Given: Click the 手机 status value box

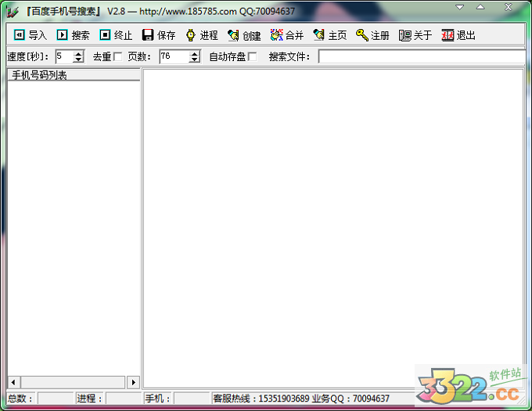Looking at the screenshot, I should 192,398.
